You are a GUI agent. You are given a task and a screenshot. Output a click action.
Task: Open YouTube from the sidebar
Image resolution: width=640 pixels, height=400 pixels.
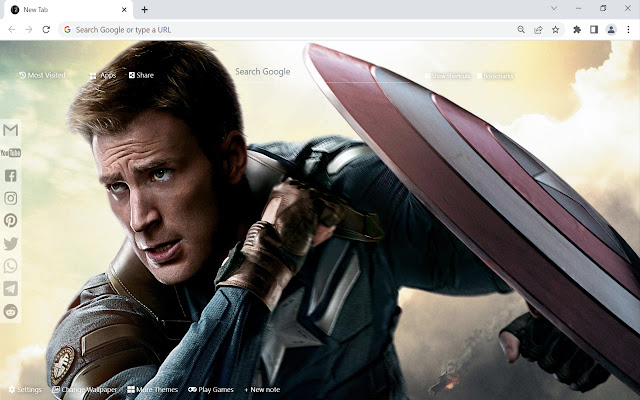tap(11, 153)
